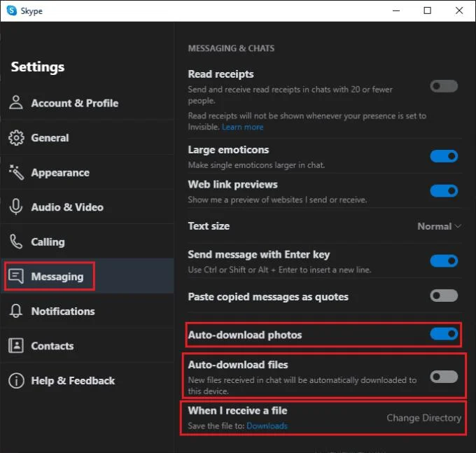
Task: Click the Calling phone handset icon
Action: click(16, 242)
